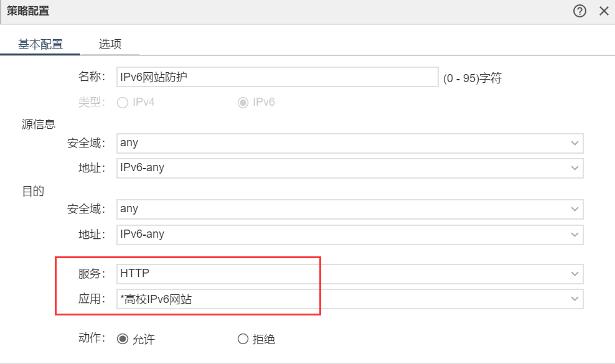Click the 类型 label text
This screenshot has height=364, width=615.
92,102
